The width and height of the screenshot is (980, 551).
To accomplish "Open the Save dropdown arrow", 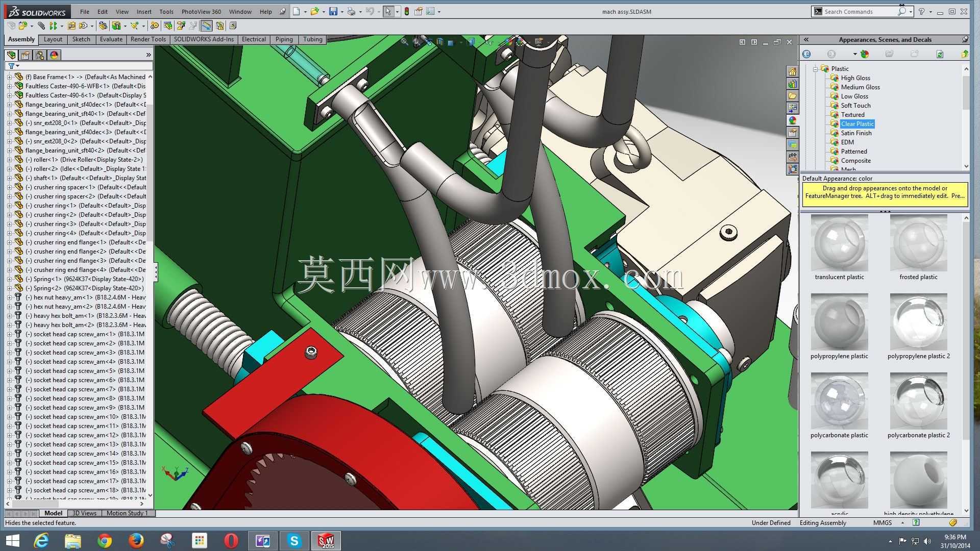I will (x=342, y=11).
